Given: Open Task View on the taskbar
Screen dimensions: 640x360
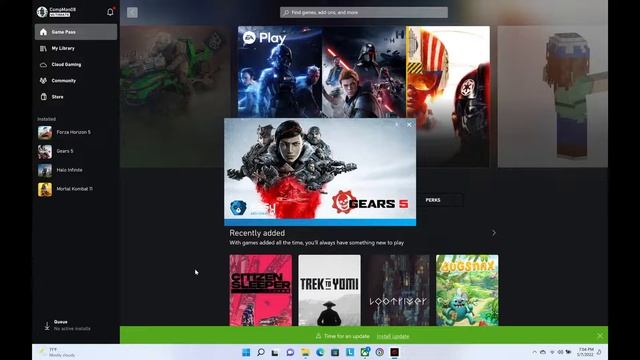Looking at the screenshot, I should [275, 352].
